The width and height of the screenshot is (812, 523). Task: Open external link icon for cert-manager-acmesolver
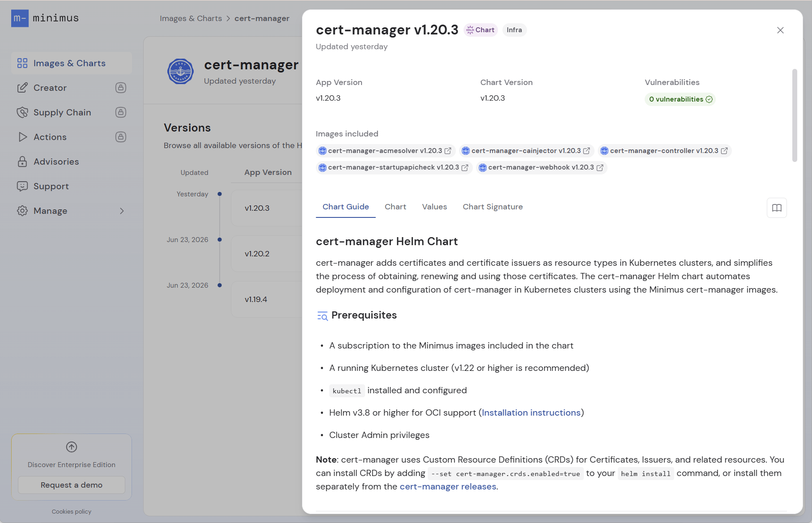(x=448, y=151)
